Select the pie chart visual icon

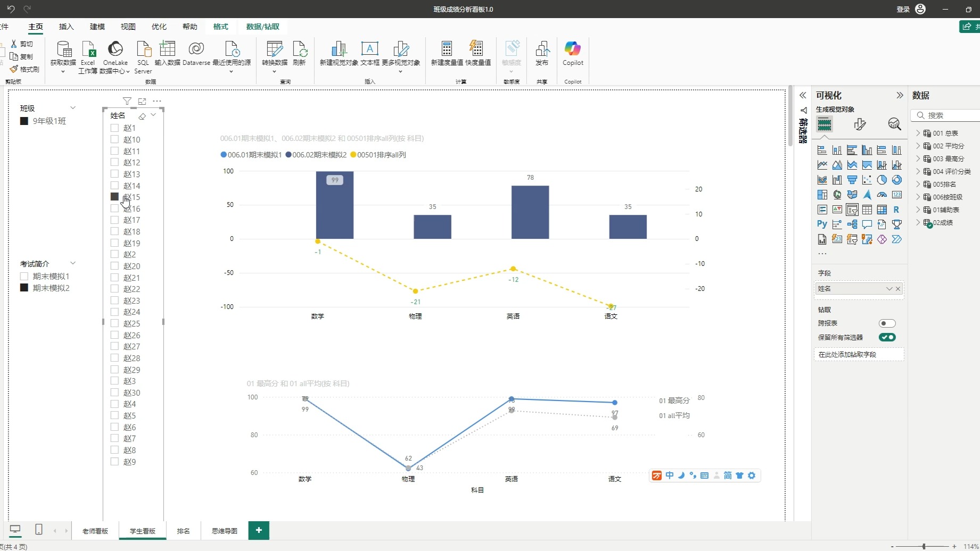pos(882,180)
